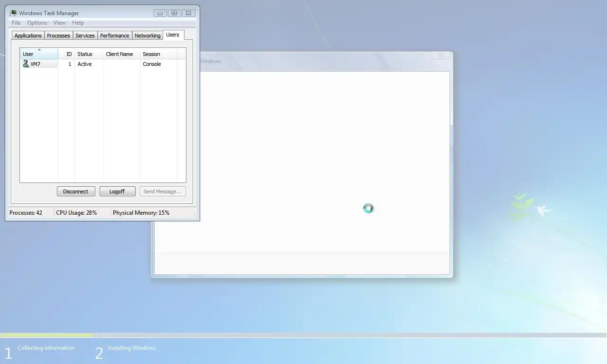Click the CPU Usage: 28% status entry
Image resolution: width=607 pixels, height=364 pixels.
[x=76, y=213]
